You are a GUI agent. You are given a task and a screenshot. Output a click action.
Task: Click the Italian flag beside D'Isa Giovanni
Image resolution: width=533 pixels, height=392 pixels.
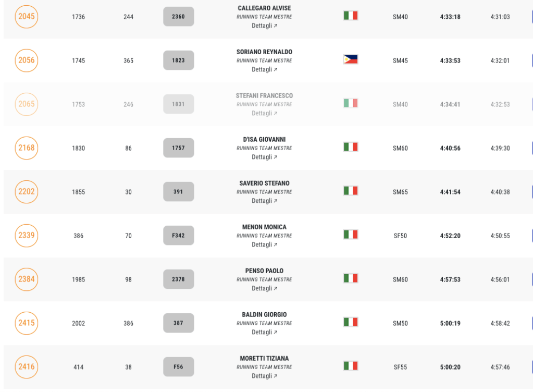pyautogui.click(x=350, y=147)
